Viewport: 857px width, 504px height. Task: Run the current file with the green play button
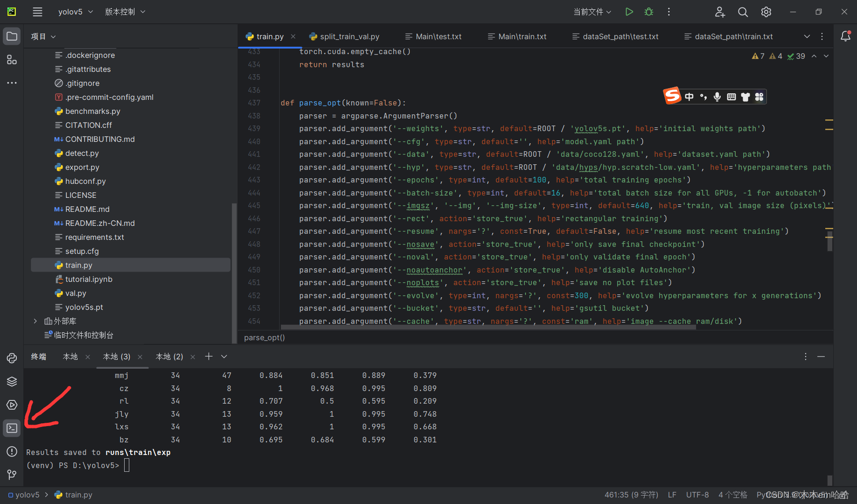pos(629,12)
